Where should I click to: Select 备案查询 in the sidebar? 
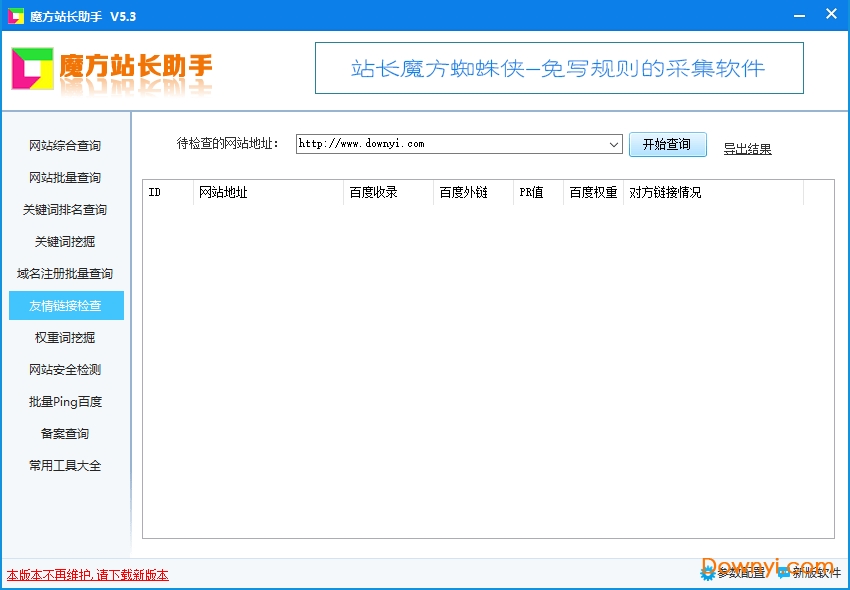pyautogui.click(x=66, y=433)
